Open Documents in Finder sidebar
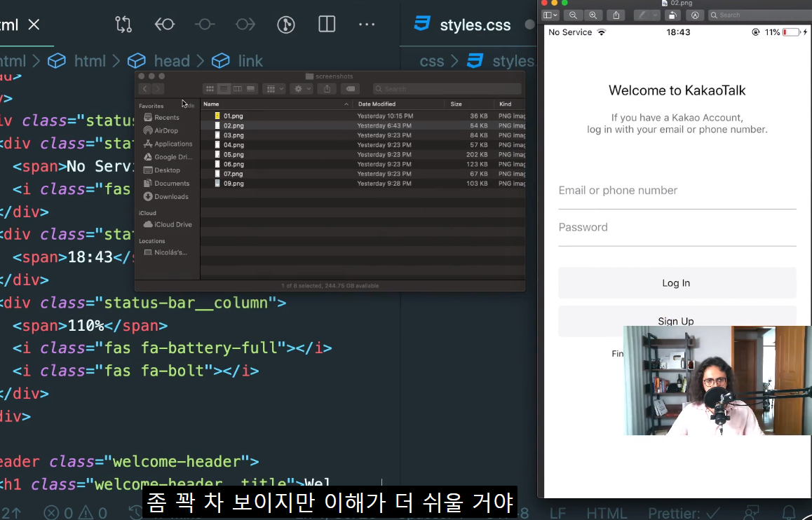 (x=167, y=183)
